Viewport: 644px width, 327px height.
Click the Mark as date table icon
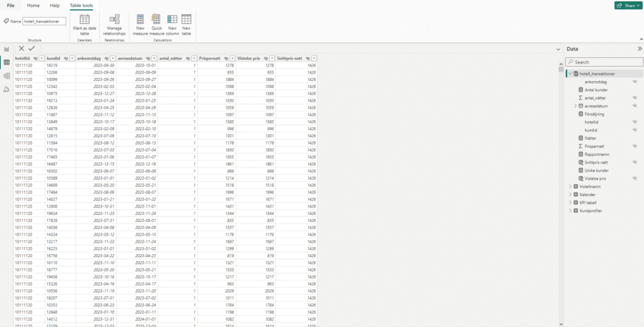84,19
